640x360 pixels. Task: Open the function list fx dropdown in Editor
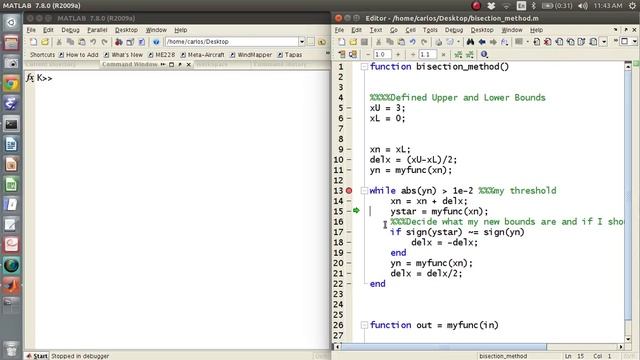505,42
